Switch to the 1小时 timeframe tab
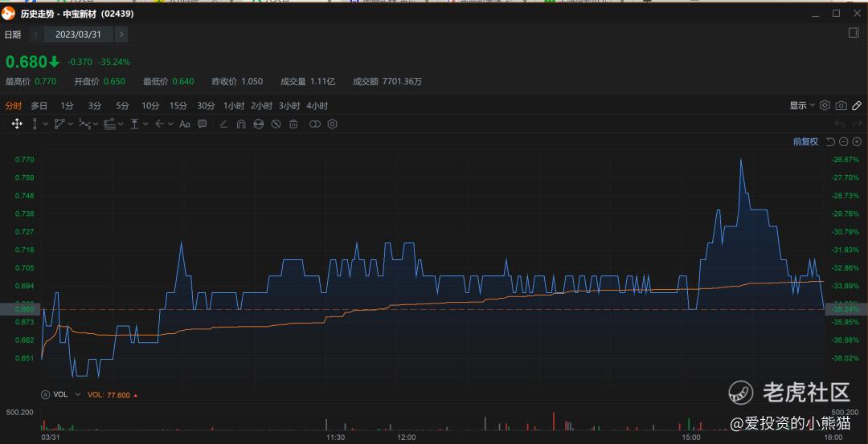 tap(234, 105)
